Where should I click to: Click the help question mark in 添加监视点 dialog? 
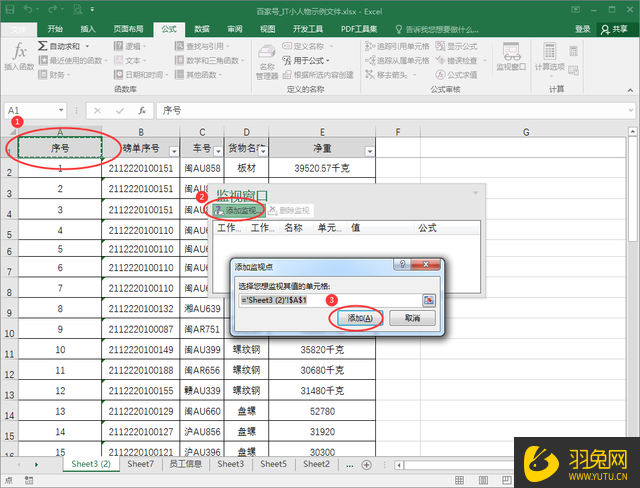(x=402, y=264)
